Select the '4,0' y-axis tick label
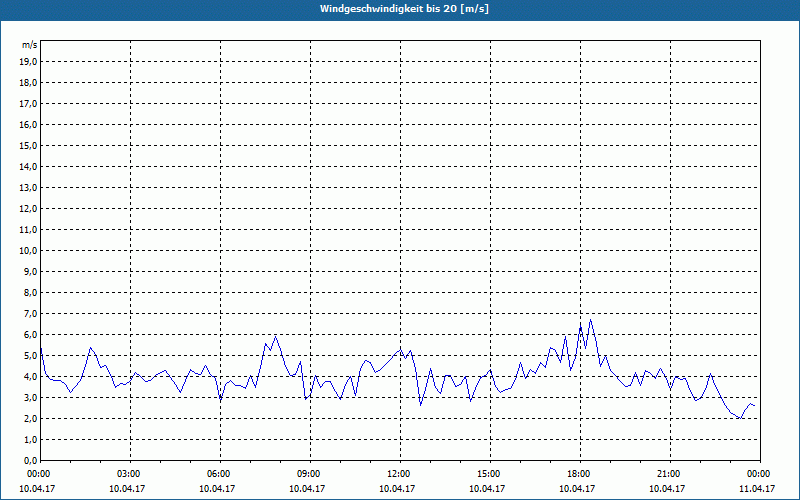Image resolution: width=800 pixels, height=500 pixels. 31,377
